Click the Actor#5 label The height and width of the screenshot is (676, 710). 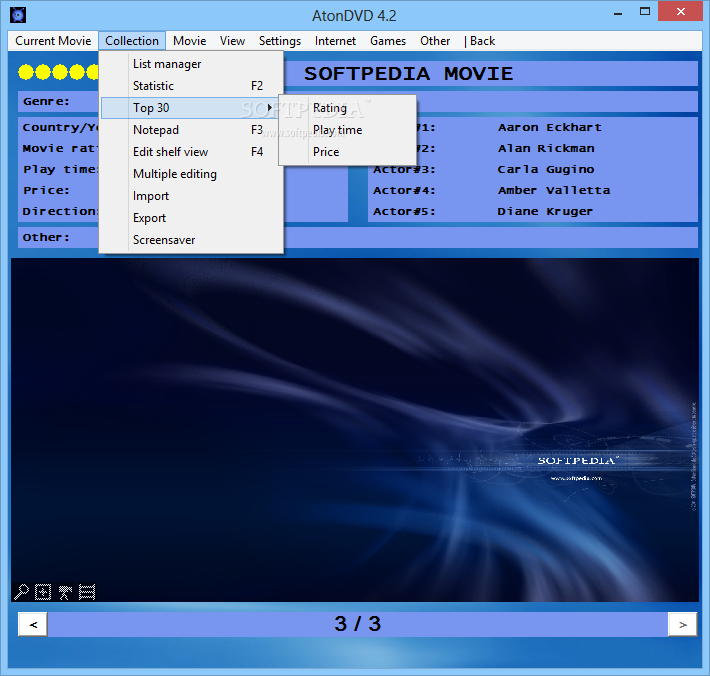point(404,211)
